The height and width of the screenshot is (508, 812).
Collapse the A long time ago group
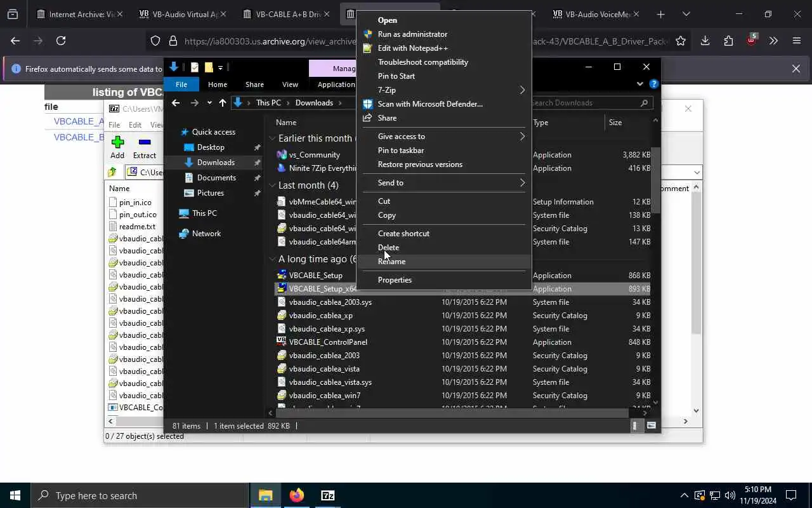272,259
